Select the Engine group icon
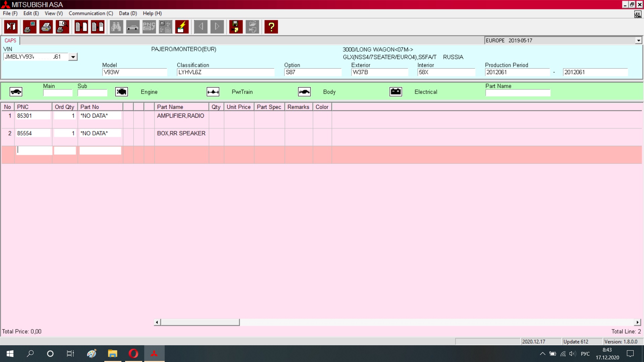This screenshot has height=362, width=644. coord(121,92)
